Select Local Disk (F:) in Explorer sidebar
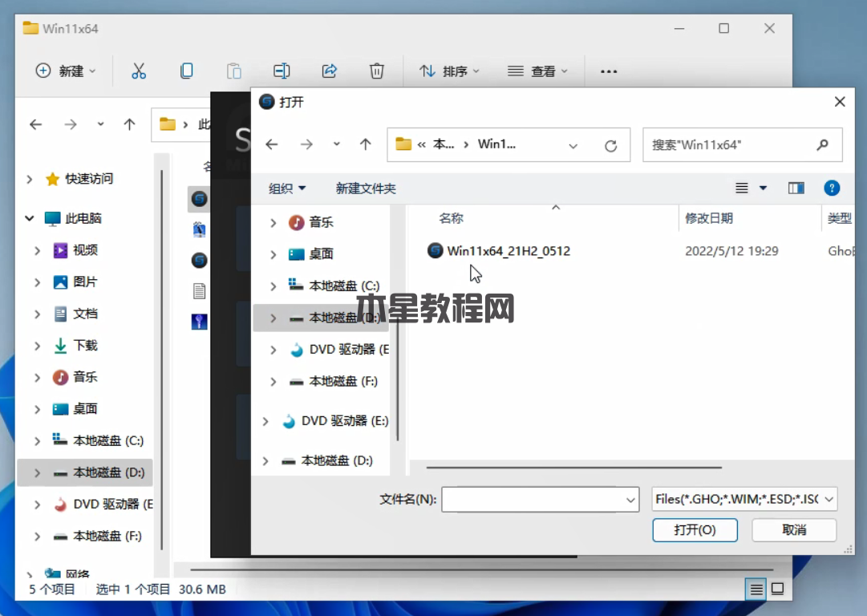The height and width of the screenshot is (616, 867). pyautogui.click(x=107, y=537)
